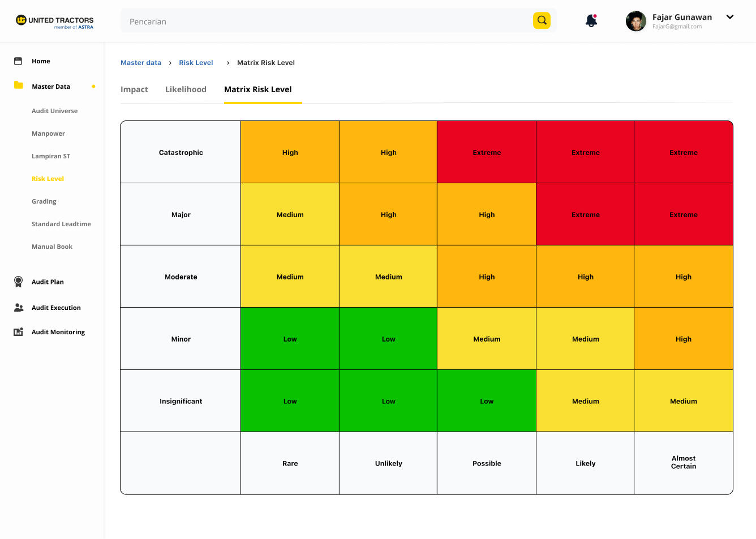Open the Master data breadcrumb link
756x539 pixels.
pyautogui.click(x=141, y=63)
